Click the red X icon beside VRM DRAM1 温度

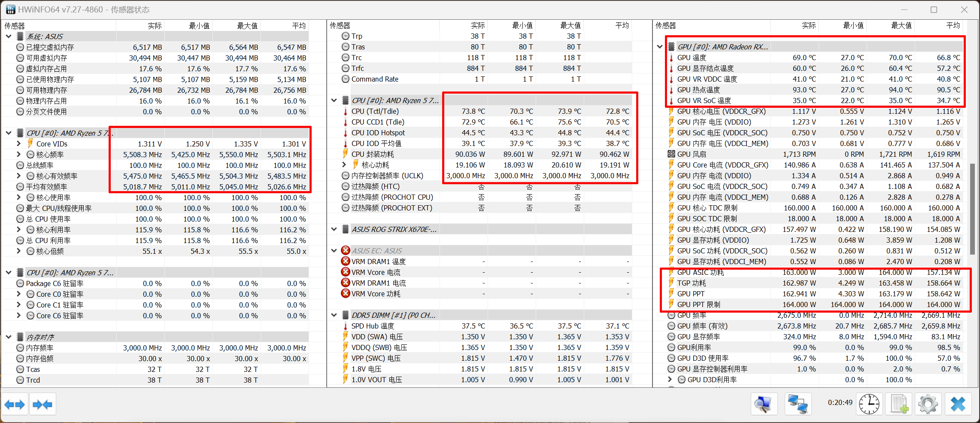tap(346, 261)
